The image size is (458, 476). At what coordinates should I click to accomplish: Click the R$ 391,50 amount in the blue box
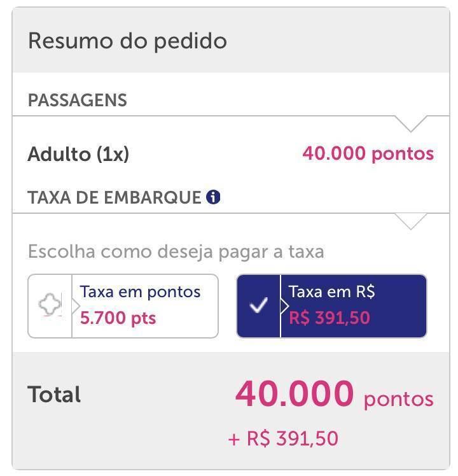click(x=330, y=318)
